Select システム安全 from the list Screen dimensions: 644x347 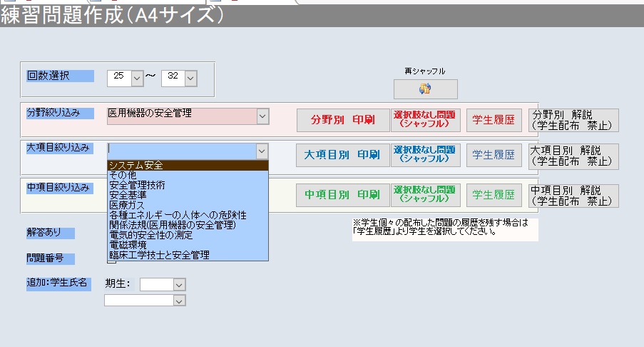pos(188,165)
